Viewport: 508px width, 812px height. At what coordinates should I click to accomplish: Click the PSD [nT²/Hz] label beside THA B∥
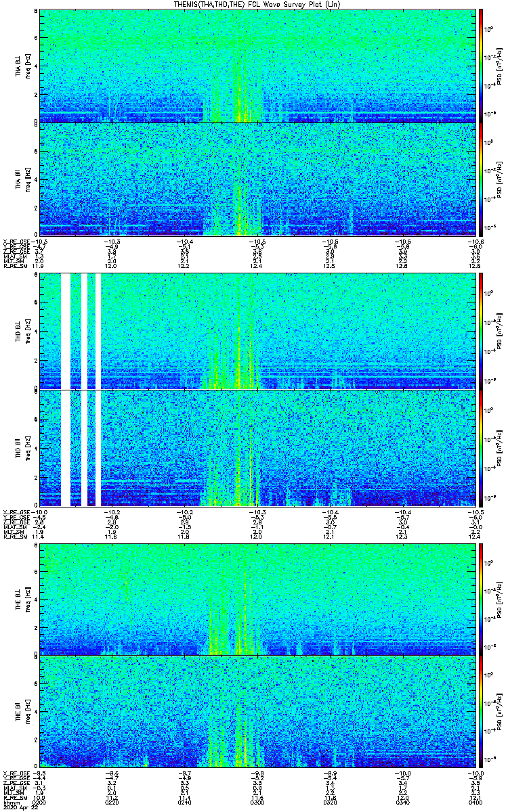point(501,179)
